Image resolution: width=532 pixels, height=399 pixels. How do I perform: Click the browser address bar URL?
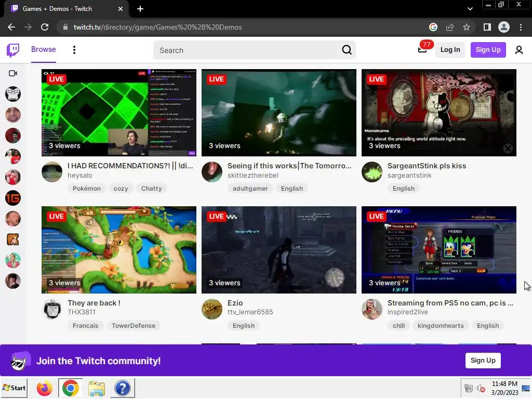coord(157,27)
